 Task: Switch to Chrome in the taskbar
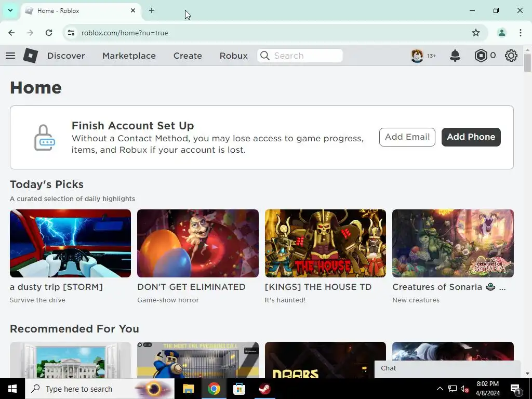click(214, 389)
